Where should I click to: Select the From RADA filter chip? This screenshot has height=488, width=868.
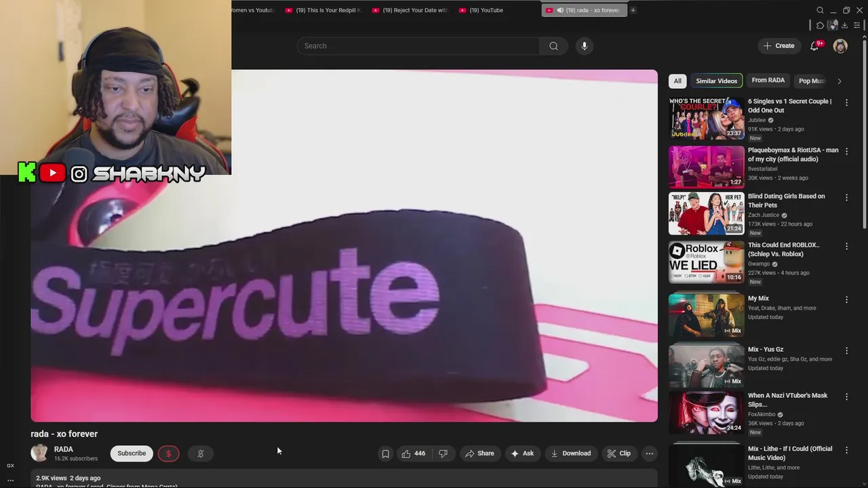(x=768, y=81)
